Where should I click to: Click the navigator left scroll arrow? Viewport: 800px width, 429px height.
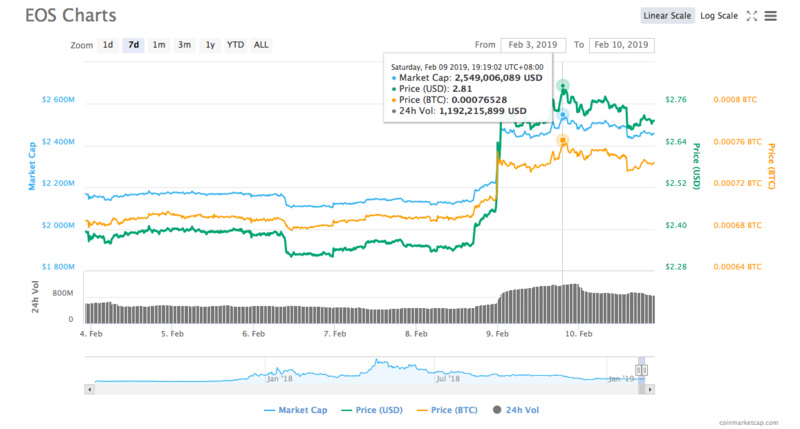89,389
